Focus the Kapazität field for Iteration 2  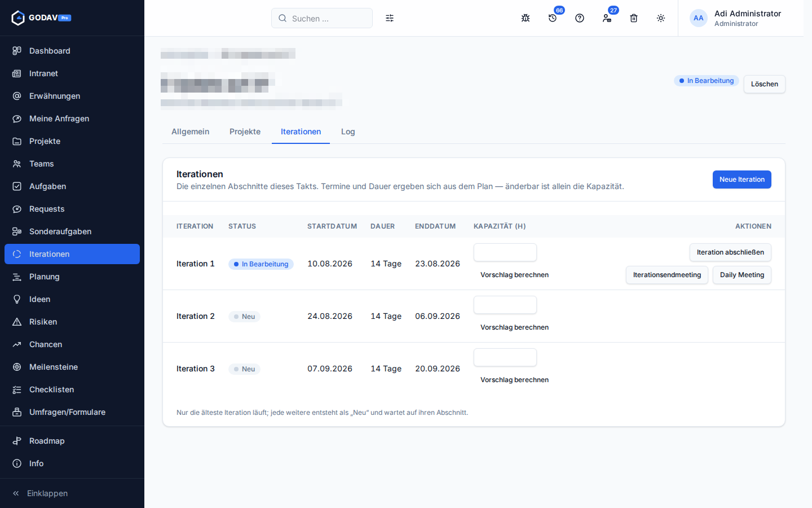(x=505, y=305)
